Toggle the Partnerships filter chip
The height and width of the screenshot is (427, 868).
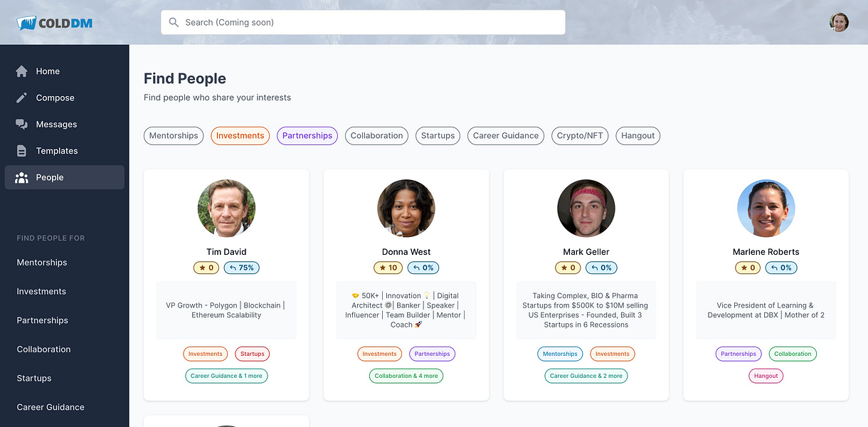(307, 136)
